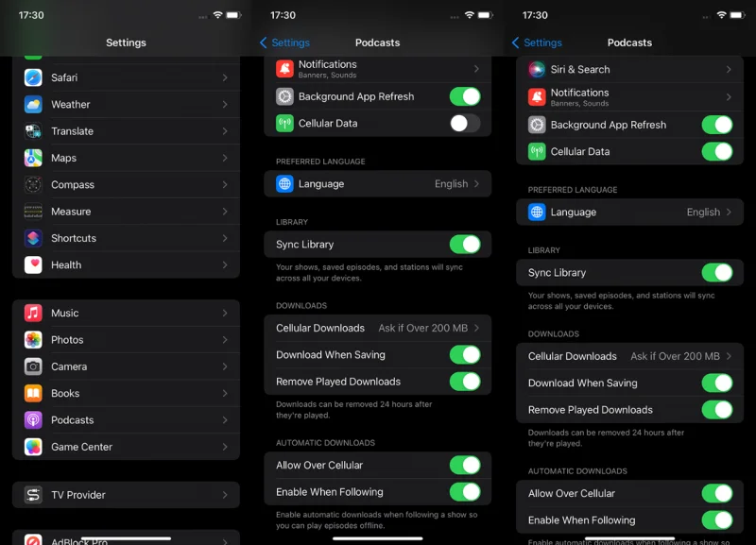Tap Notifications bell icon in right screen
The width and height of the screenshot is (756, 545).
tap(537, 97)
